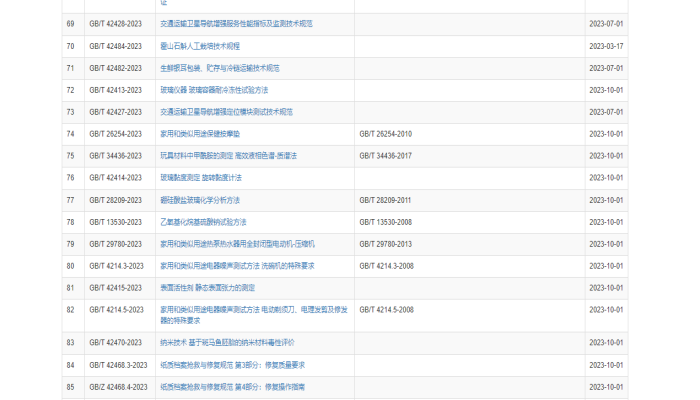Open the title link for GB/T 4214.3-2023
The height and width of the screenshot is (400, 700).
pyautogui.click(x=238, y=266)
